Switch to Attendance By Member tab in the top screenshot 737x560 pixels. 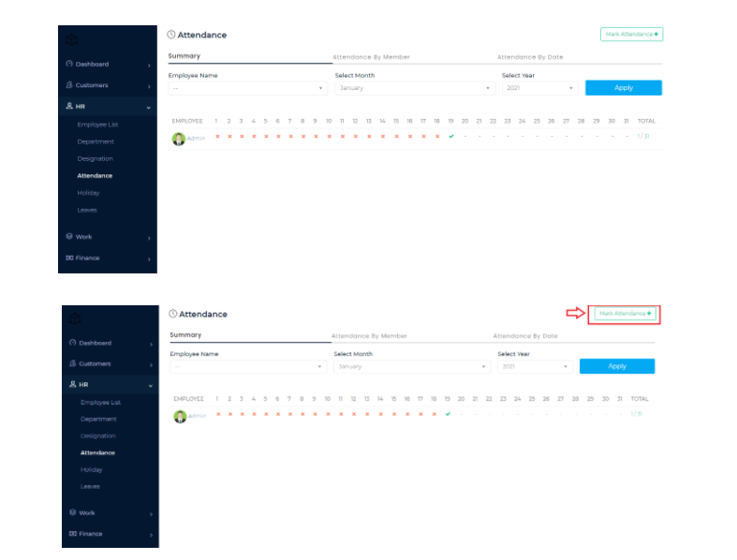[371, 57]
